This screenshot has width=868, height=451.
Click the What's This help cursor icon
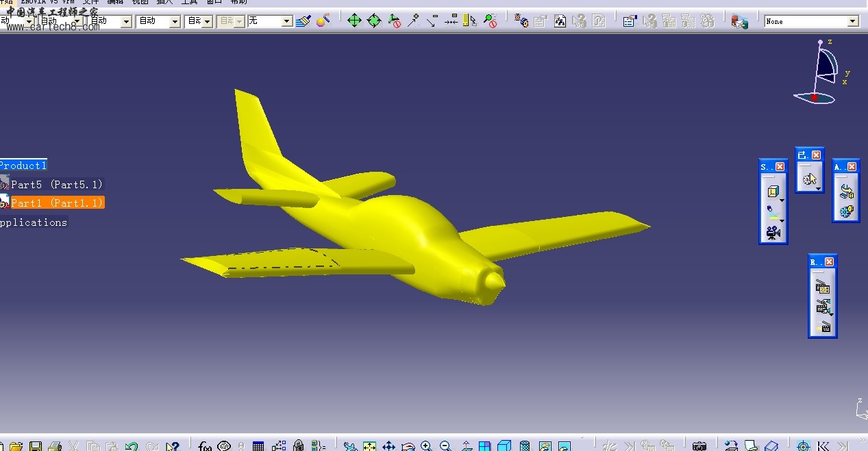coord(172,446)
